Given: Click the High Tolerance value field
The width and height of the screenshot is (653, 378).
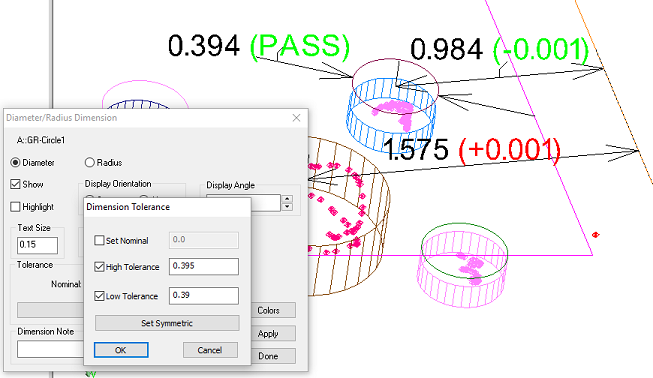Looking at the screenshot, I should click(204, 266).
